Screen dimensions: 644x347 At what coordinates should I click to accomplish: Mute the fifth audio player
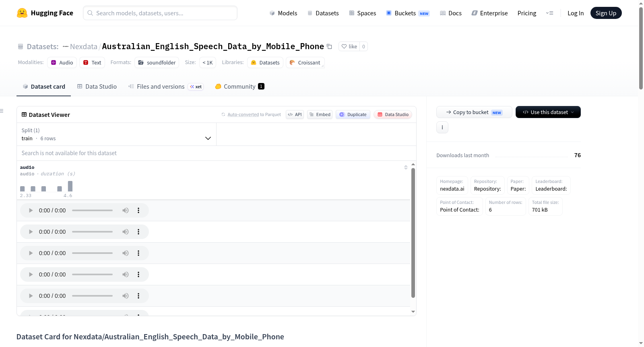(126, 296)
